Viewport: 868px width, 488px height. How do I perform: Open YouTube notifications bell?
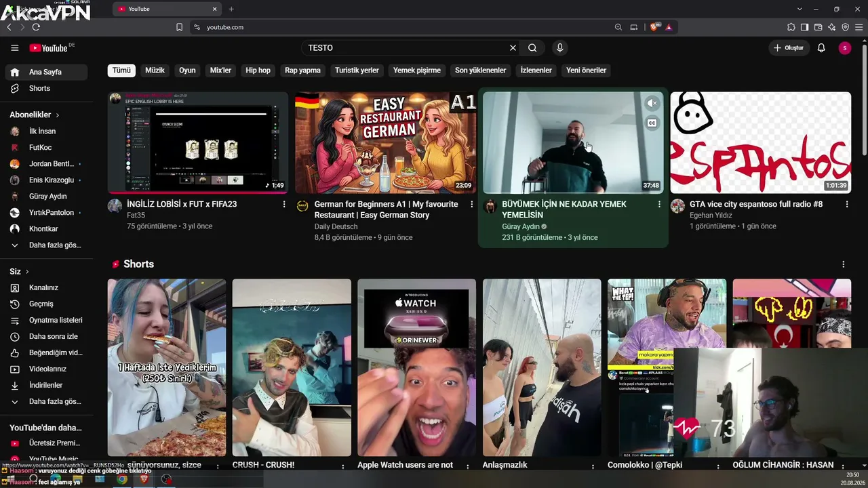(x=821, y=48)
